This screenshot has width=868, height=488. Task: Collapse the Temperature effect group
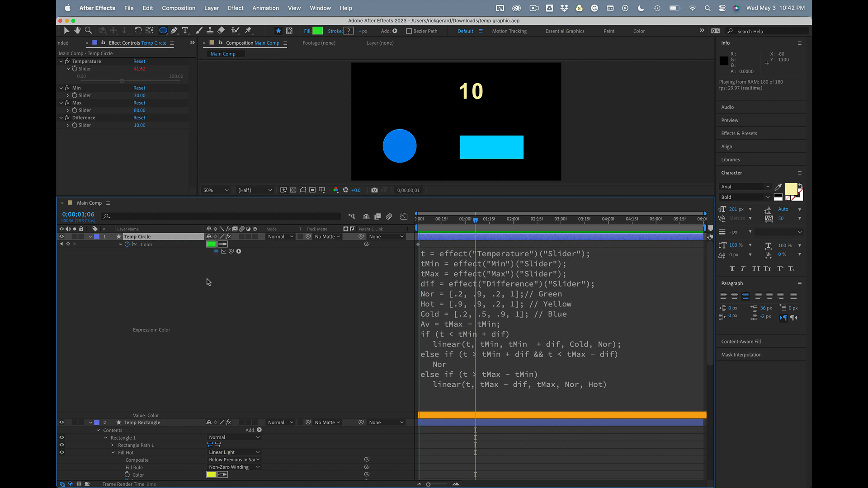[x=61, y=61]
